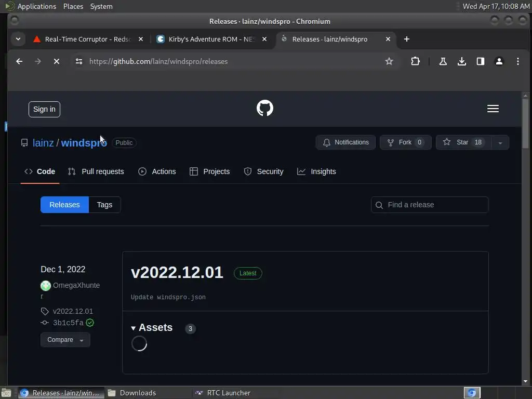The height and width of the screenshot is (399, 532).
Task: Click the OmegaXhunter avatar icon
Action: click(46, 286)
